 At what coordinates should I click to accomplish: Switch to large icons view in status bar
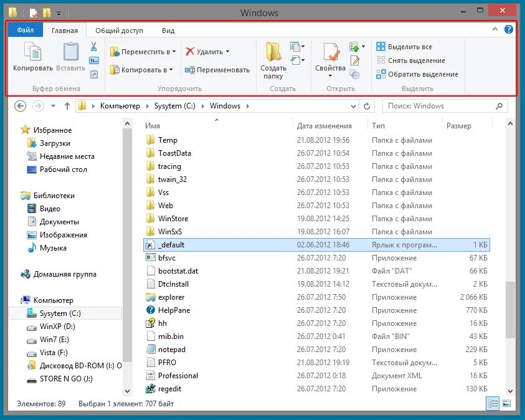point(506,404)
